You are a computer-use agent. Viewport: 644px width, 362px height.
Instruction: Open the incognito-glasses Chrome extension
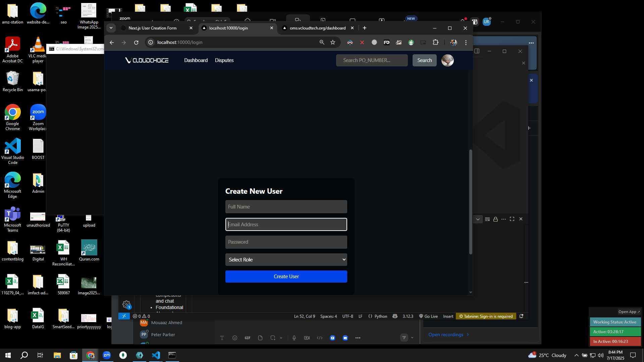[x=350, y=43]
